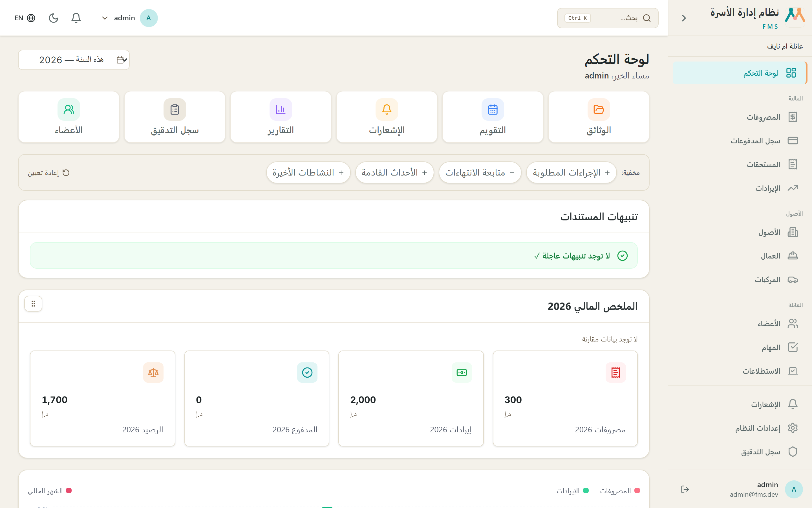Click logout icon at sidebar bottom
This screenshot has width=812, height=508.
pos(685,489)
